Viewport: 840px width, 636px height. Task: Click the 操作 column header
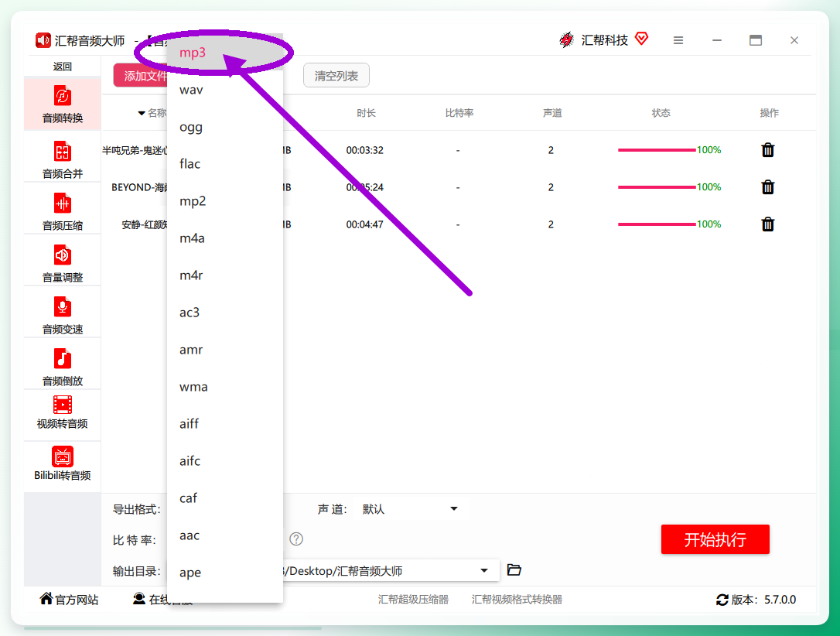click(769, 113)
